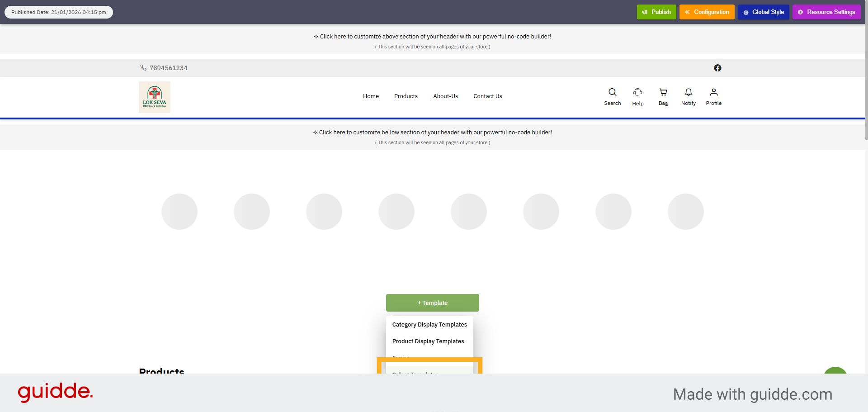Viewport: 868px width, 412px height.
Task: Click the Facebook icon in the top bar
Action: [x=717, y=68]
